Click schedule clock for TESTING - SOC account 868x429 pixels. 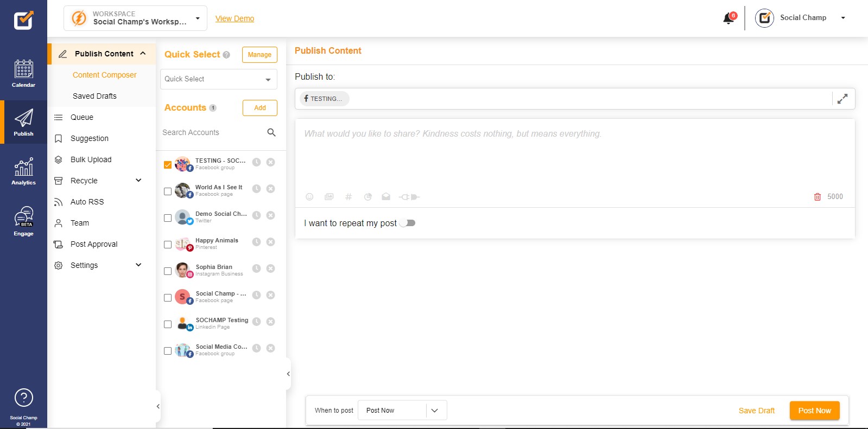pyautogui.click(x=256, y=162)
